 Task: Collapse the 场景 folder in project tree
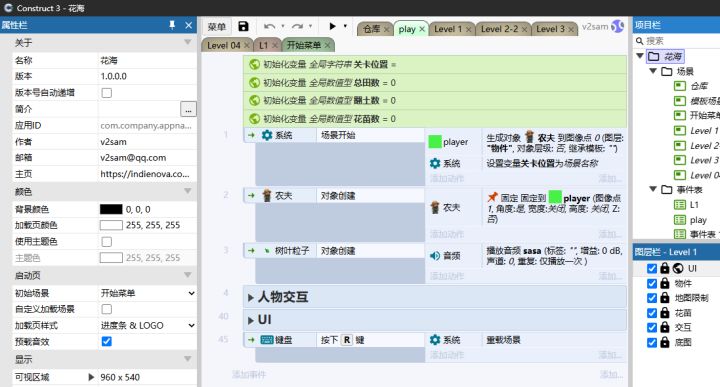[652, 71]
